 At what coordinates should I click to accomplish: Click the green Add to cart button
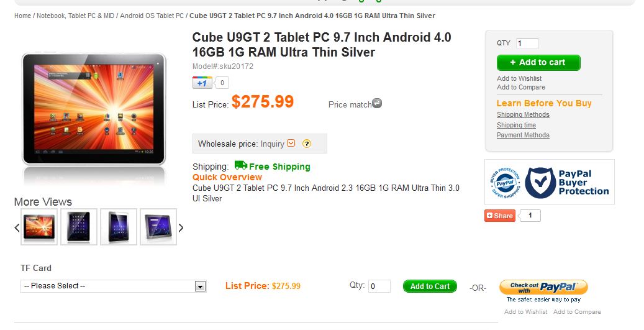pyautogui.click(x=538, y=62)
